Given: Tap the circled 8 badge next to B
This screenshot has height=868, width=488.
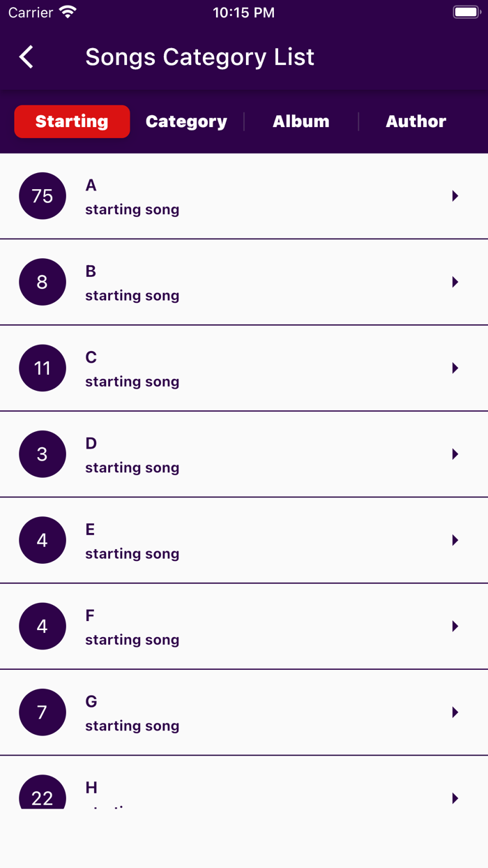Looking at the screenshot, I should click(x=42, y=282).
